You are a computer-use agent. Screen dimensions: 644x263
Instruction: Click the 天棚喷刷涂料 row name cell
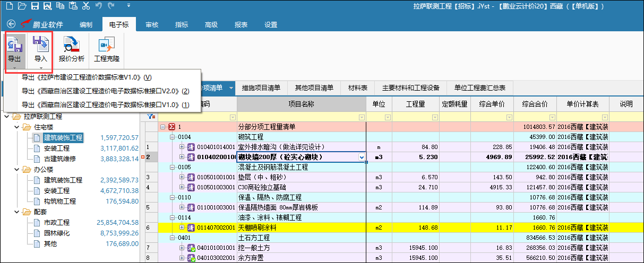point(301,227)
